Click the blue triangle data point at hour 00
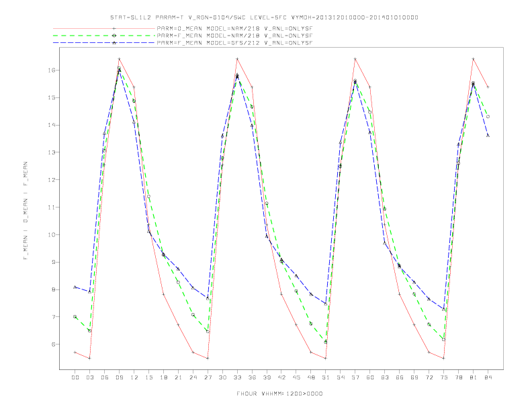This screenshot has width=532, height=411. (75, 287)
